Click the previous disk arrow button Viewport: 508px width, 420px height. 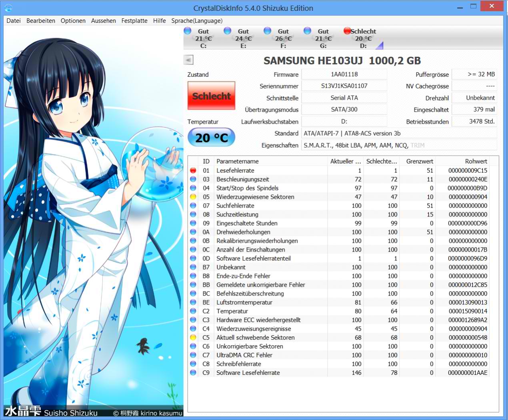(188, 60)
